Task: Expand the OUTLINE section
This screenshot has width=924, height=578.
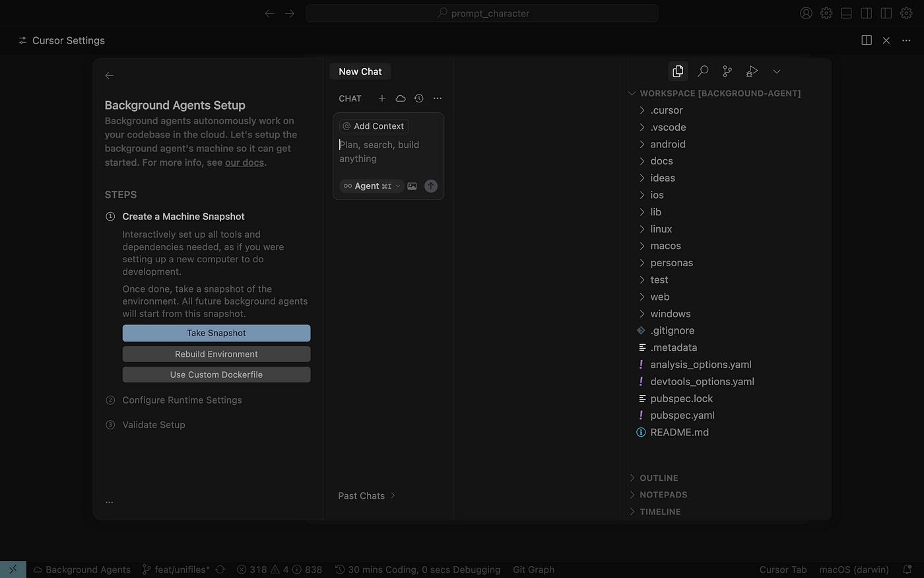Action: (x=658, y=478)
